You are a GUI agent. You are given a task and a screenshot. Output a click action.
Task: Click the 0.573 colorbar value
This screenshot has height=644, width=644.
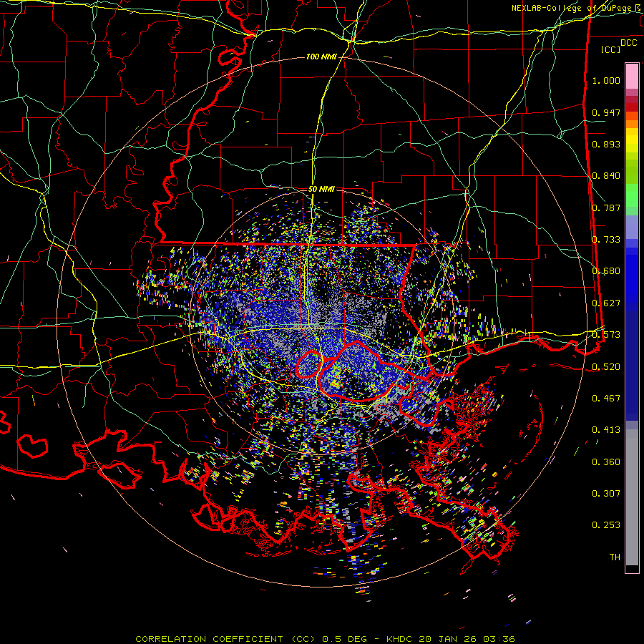point(606,335)
